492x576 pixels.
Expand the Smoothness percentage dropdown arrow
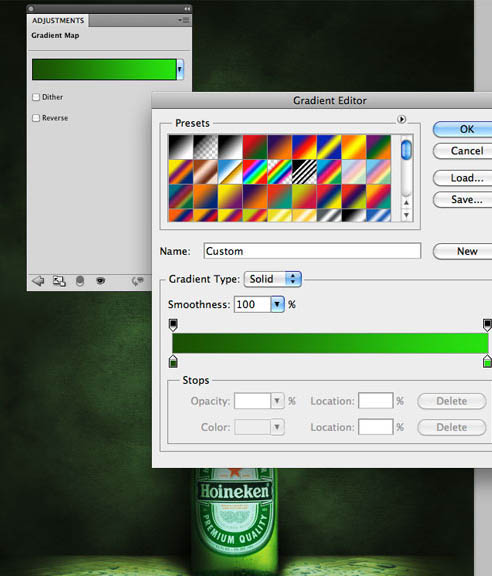tap(277, 304)
